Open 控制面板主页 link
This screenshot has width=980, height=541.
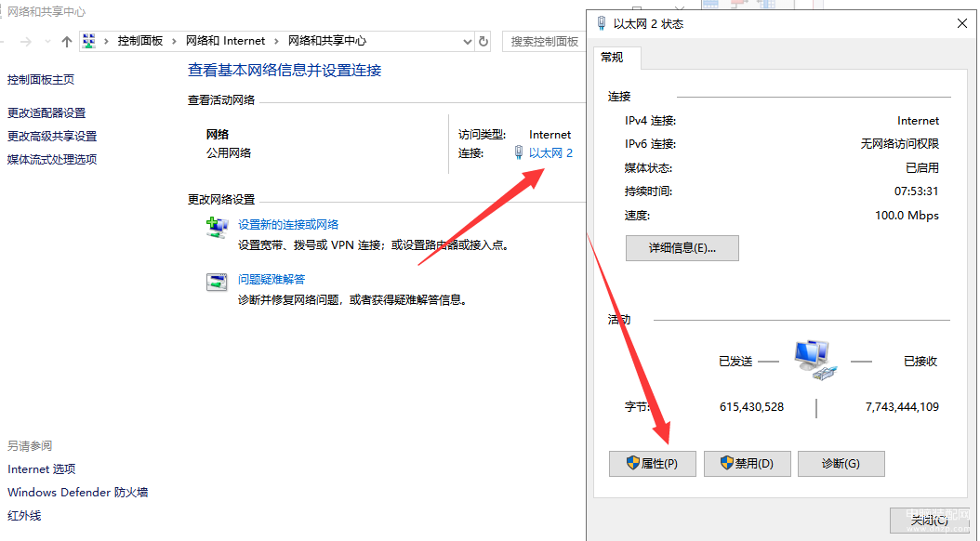[41, 79]
